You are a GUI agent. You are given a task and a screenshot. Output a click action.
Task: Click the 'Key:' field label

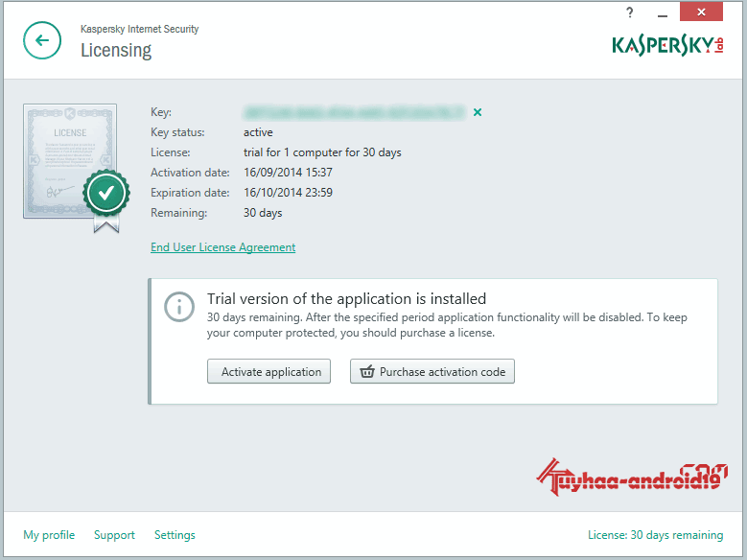pos(161,112)
